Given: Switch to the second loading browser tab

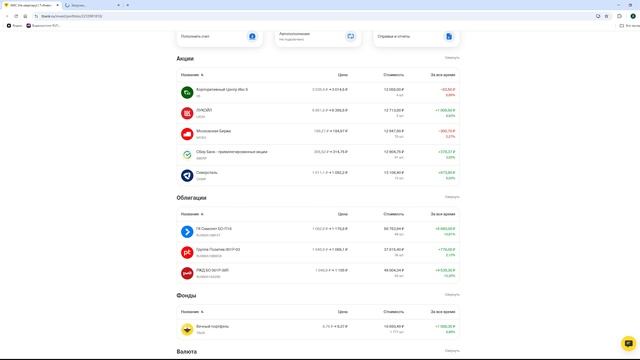Looking at the screenshot, I should coord(93,5).
